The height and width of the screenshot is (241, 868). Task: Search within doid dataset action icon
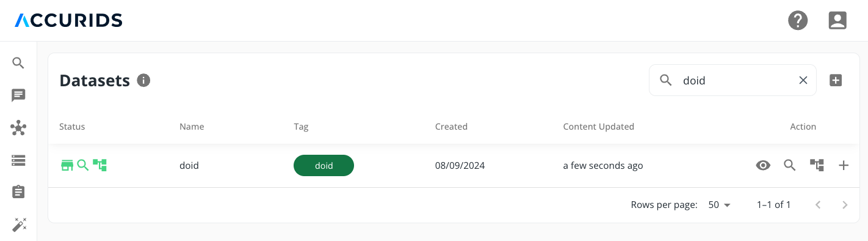click(790, 165)
